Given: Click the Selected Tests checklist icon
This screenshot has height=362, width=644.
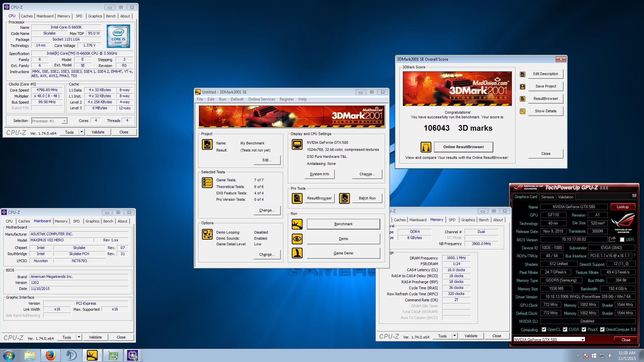Looking at the screenshot, I should click(x=207, y=183).
